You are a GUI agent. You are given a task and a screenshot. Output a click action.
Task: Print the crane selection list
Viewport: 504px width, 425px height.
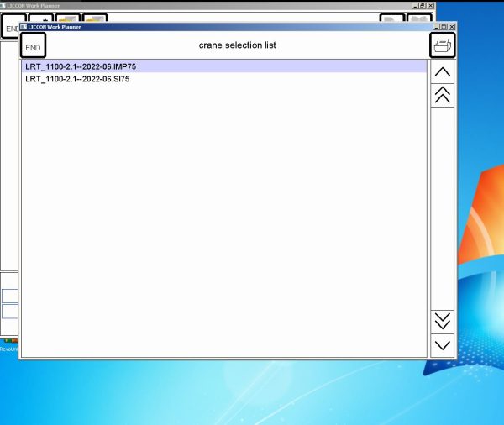pos(443,45)
